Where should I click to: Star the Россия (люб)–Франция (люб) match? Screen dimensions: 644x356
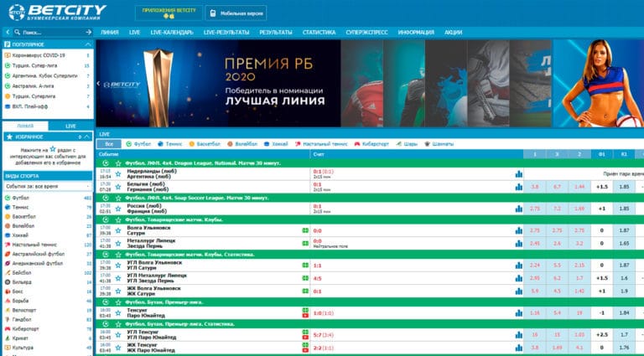(x=118, y=209)
